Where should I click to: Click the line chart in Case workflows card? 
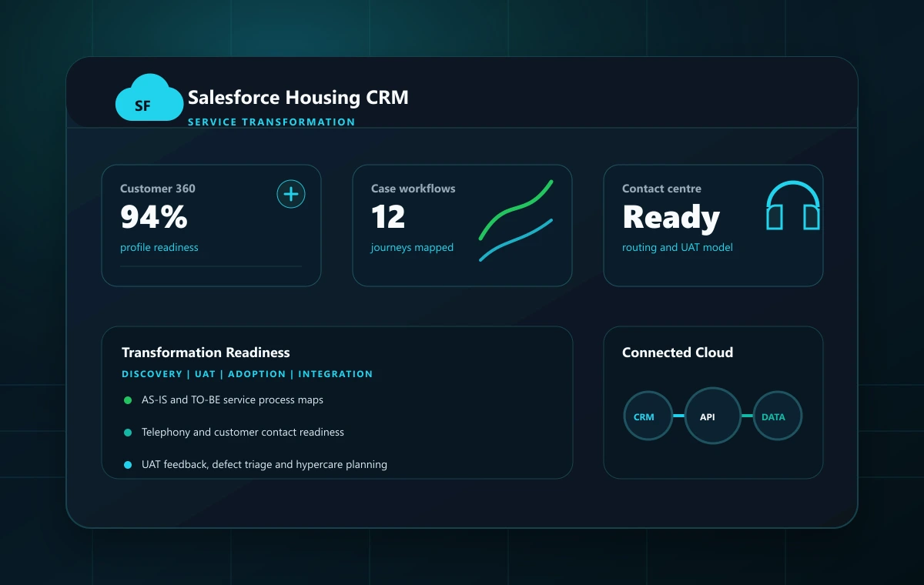[516, 220]
